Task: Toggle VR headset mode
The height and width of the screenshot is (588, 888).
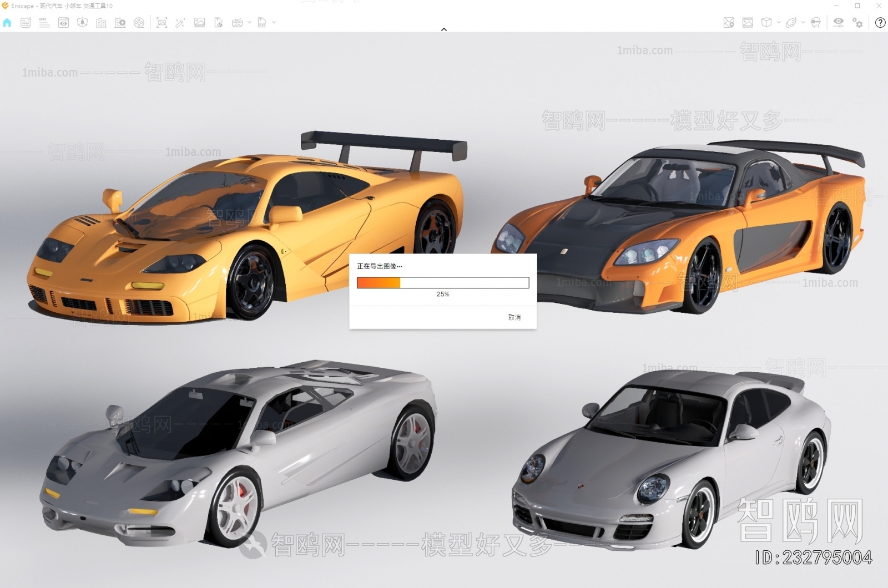Action: coord(816,23)
